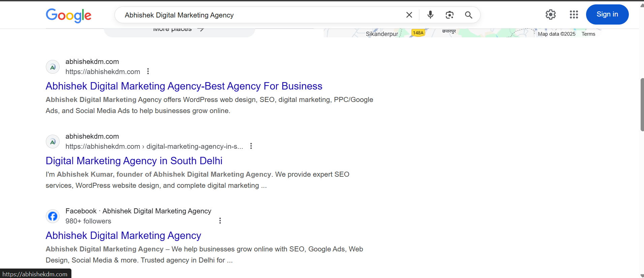The height and width of the screenshot is (278, 644).
Task: Clear the search box text
Action: point(409,15)
